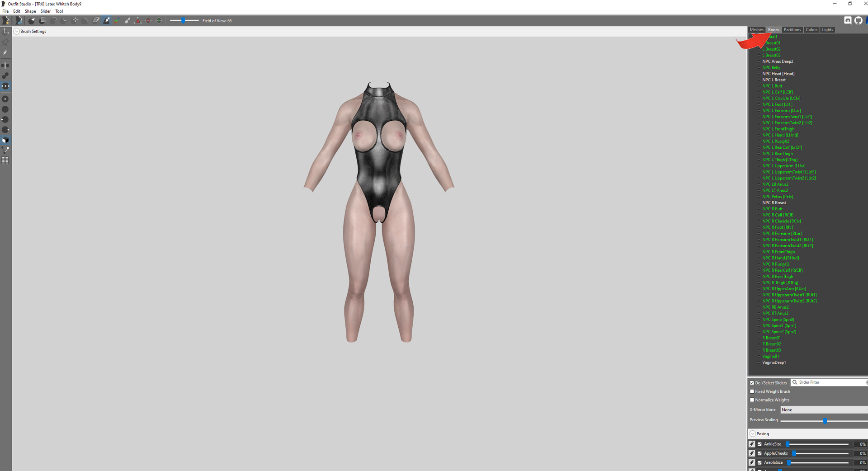Select the Move brush tool
Viewport: 868px width, 471px height.
(x=75, y=20)
